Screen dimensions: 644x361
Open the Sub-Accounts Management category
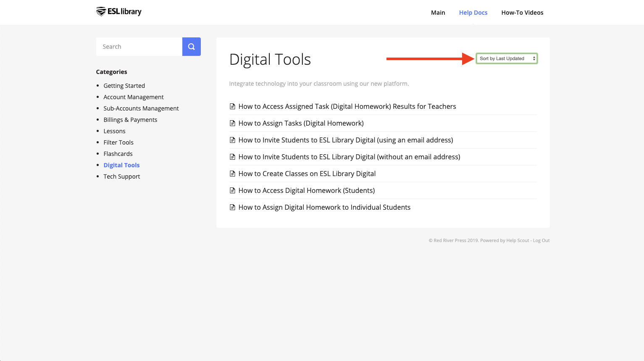click(141, 108)
